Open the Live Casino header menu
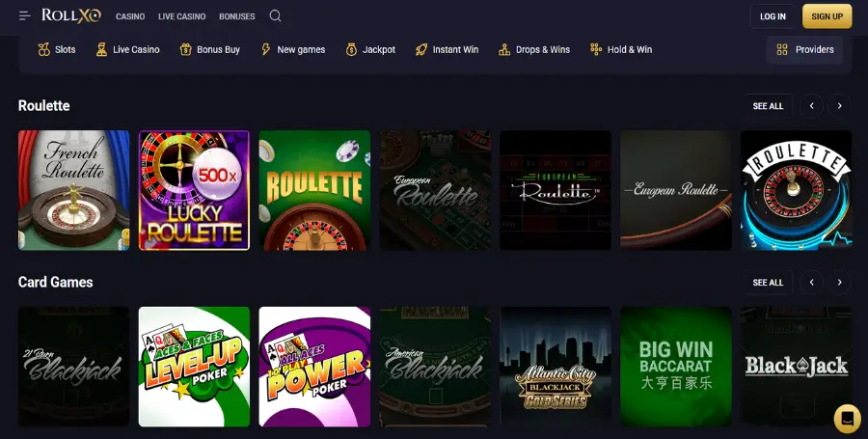 tap(181, 16)
